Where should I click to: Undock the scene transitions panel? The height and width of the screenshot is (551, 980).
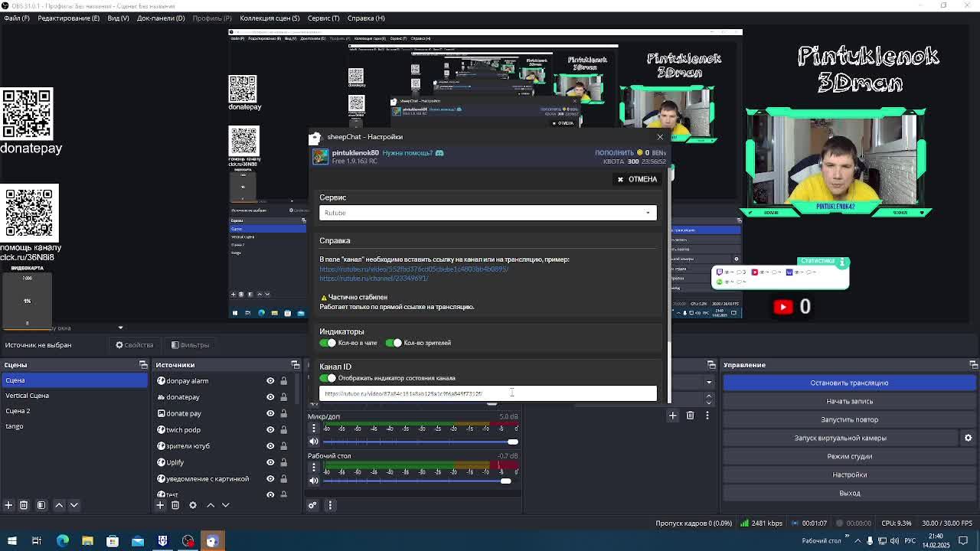coord(711,365)
